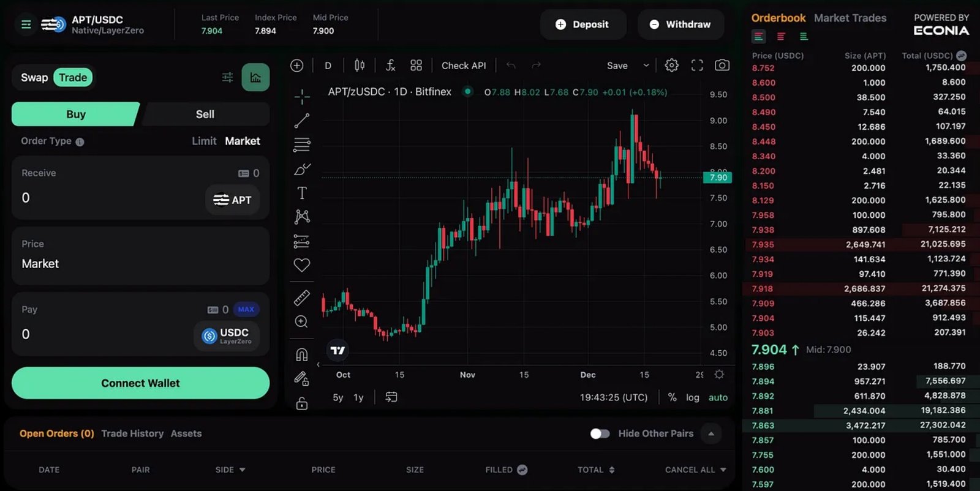Click the Receive amount input field
The height and width of the screenshot is (491, 980).
pos(110,198)
